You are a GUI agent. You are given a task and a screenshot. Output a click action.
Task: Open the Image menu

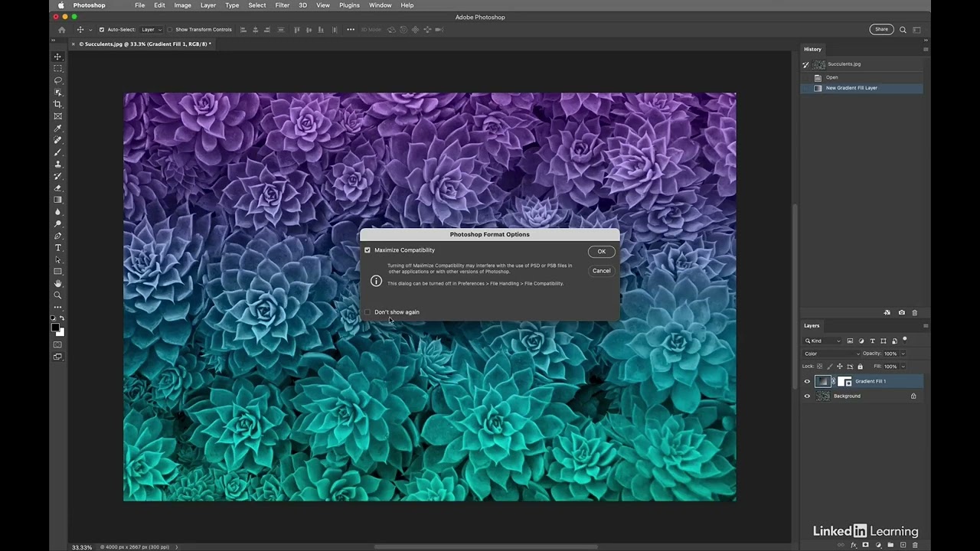point(182,5)
